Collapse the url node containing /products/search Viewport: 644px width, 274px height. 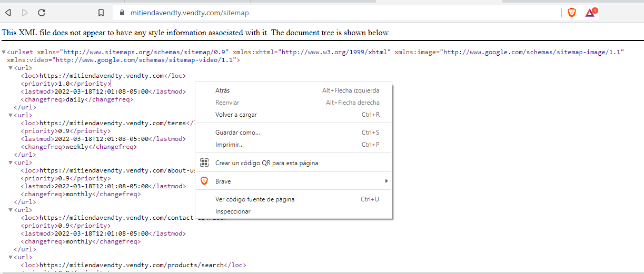[11, 257]
